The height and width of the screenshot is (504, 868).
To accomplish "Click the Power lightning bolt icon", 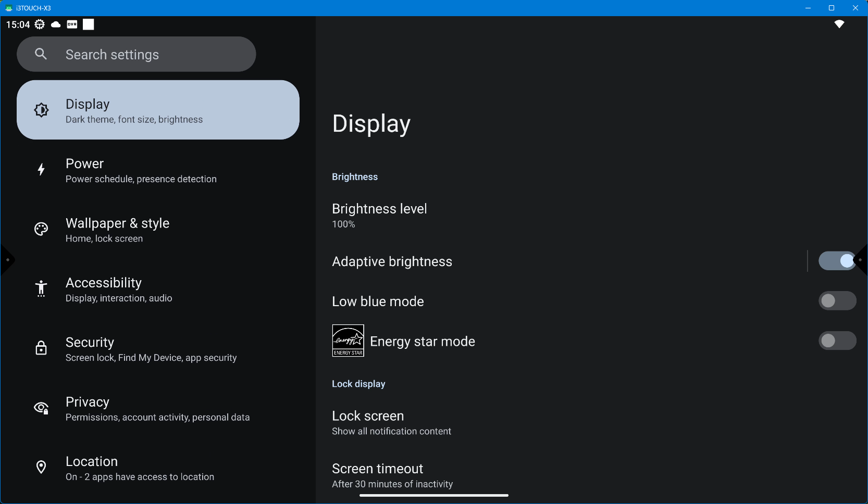I will pos(41,170).
